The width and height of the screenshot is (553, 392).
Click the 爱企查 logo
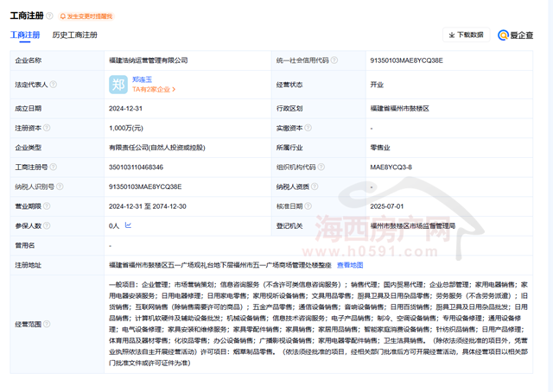point(520,35)
